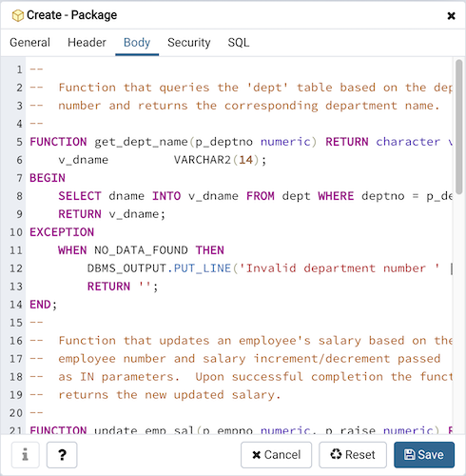The image size is (466, 476).
Task: View the SQL tab
Action: (239, 43)
